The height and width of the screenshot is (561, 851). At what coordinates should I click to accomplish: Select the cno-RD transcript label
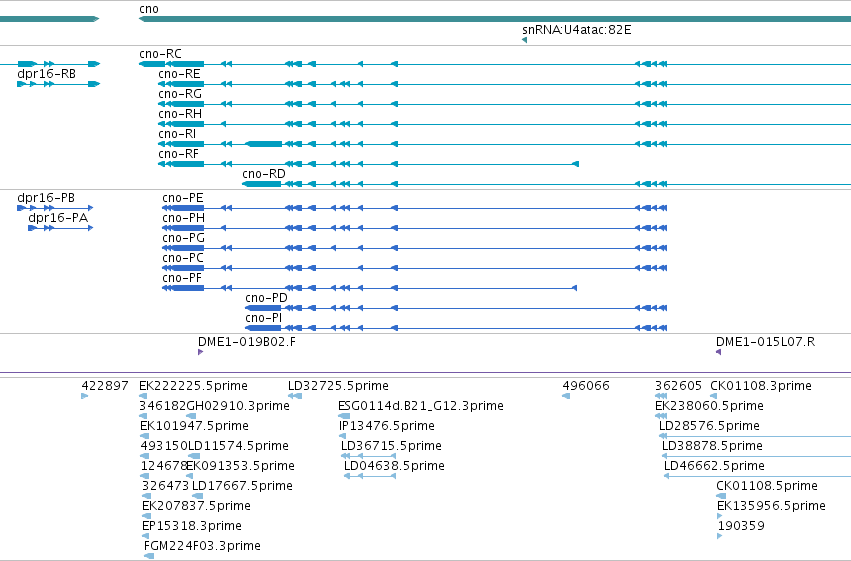point(264,174)
